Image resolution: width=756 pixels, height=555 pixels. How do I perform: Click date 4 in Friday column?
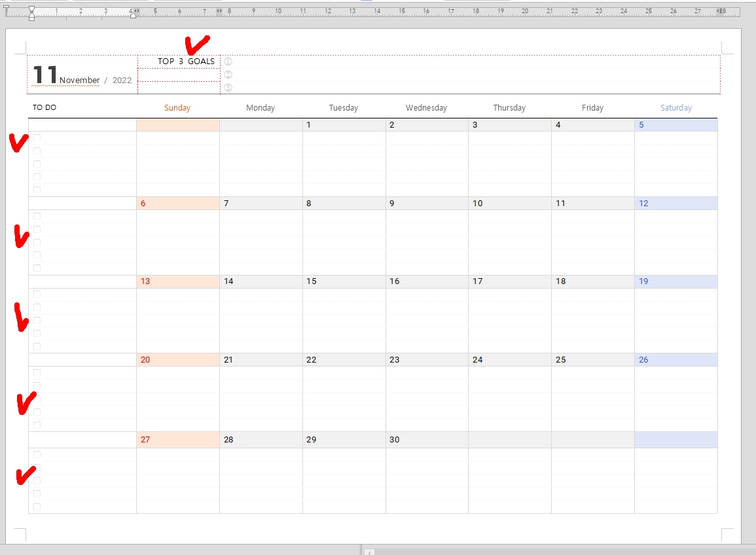[x=558, y=125]
